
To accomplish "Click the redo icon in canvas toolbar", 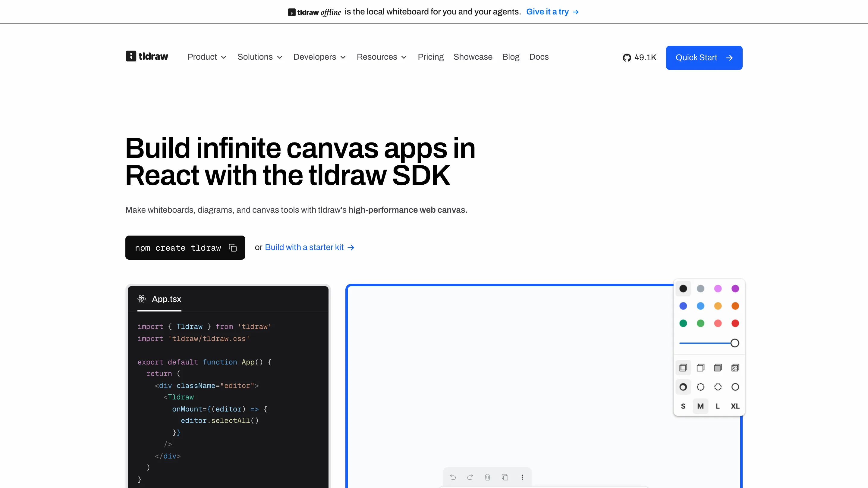I will 470,477.
